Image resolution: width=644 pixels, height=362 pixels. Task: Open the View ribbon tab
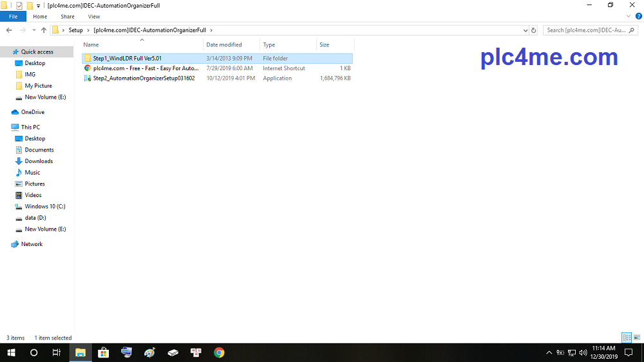(x=93, y=17)
